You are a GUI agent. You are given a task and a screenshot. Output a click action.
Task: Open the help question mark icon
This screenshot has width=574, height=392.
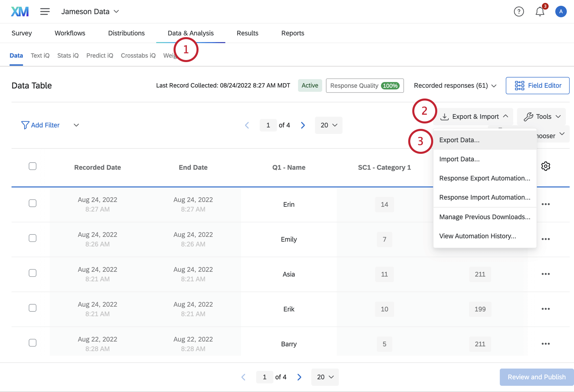pyautogui.click(x=519, y=11)
